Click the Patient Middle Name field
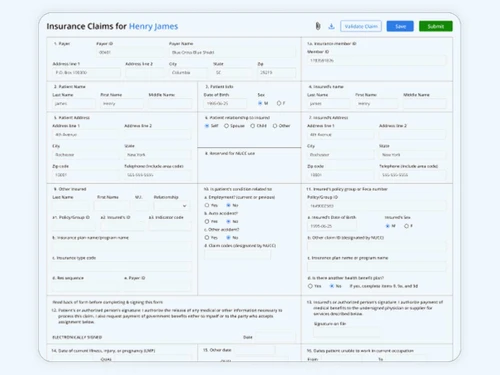 pos(170,104)
